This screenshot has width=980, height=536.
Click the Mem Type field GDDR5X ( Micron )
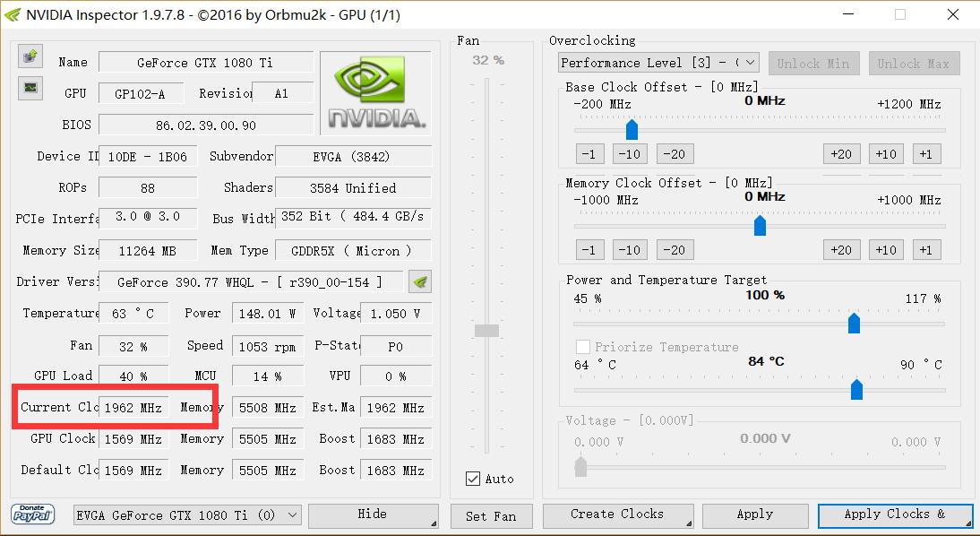pyautogui.click(x=353, y=250)
